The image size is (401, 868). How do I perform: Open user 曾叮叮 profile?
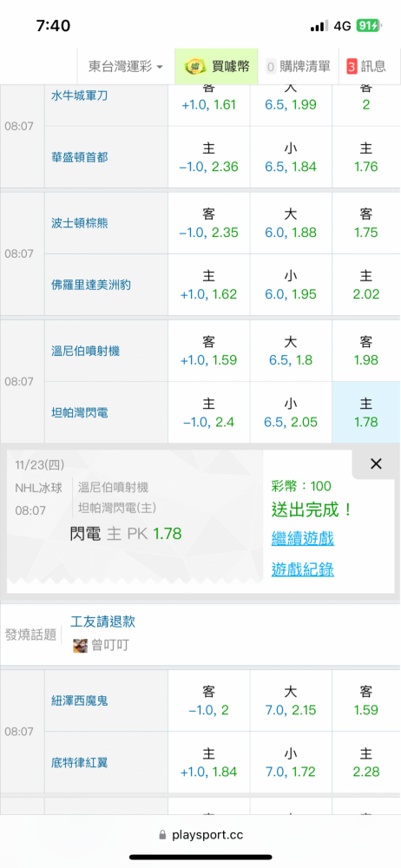(x=109, y=645)
